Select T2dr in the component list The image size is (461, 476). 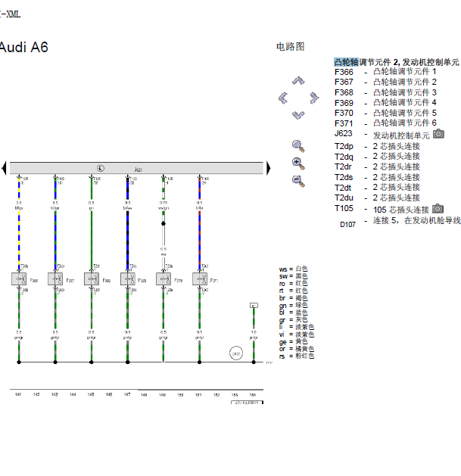[x=343, y=167]
